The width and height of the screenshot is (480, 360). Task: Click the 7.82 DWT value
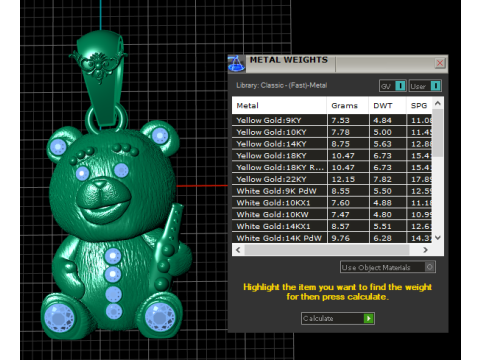click(382, 179)
